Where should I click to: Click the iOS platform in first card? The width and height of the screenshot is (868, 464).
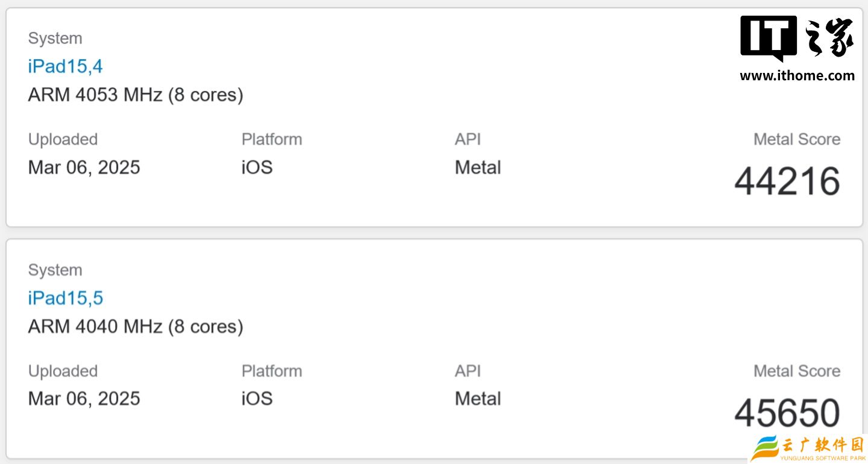click(257, 167)
